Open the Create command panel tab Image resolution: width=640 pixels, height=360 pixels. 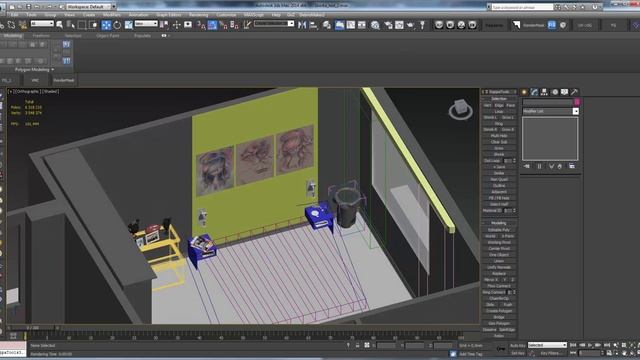click(524, 92)
